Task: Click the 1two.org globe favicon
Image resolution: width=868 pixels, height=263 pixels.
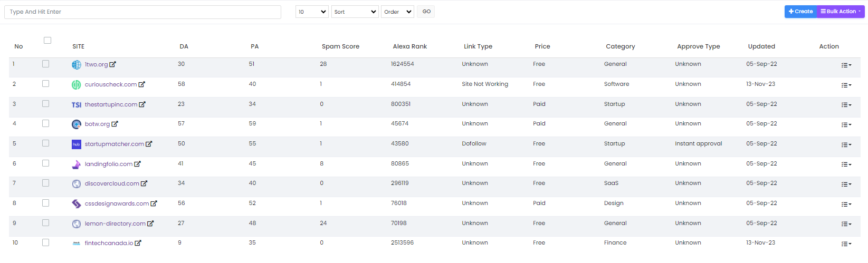Action: (x=77, y=65)
